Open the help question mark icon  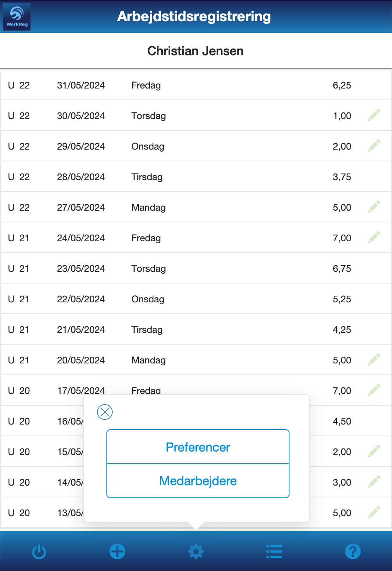coord(352,551)
